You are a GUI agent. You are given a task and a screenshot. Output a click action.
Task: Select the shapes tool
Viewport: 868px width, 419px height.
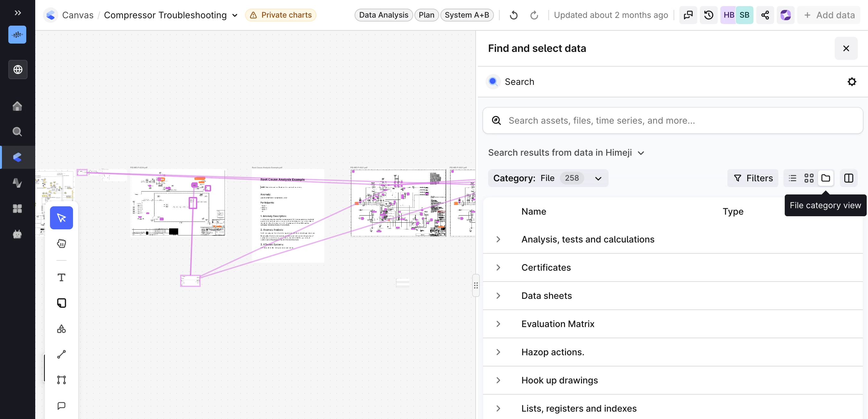(61, 329)
